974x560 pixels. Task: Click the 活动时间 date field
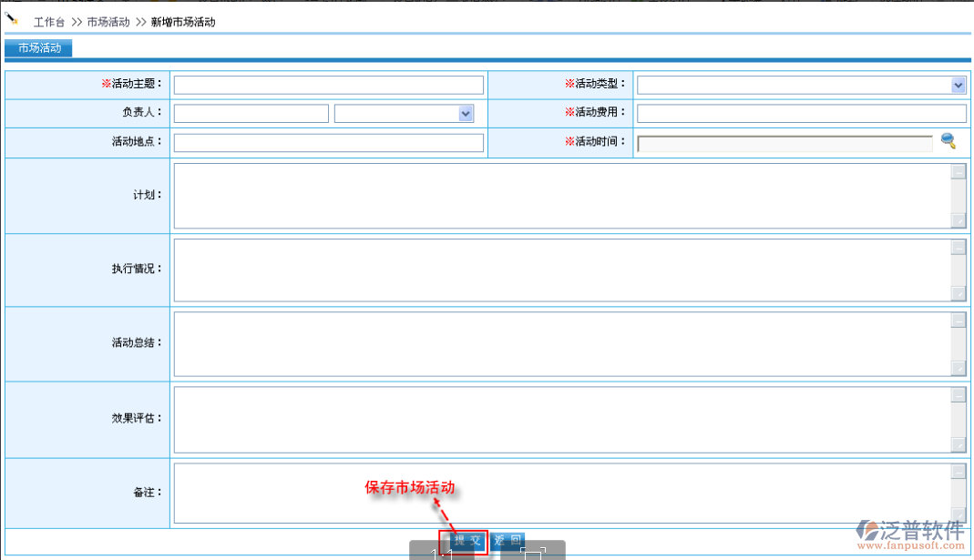tap(784, 143)
